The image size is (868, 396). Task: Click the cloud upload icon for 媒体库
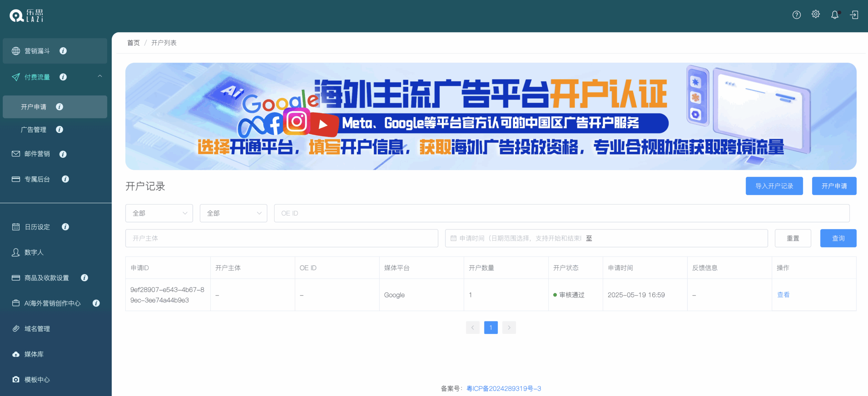coord(16,354)
